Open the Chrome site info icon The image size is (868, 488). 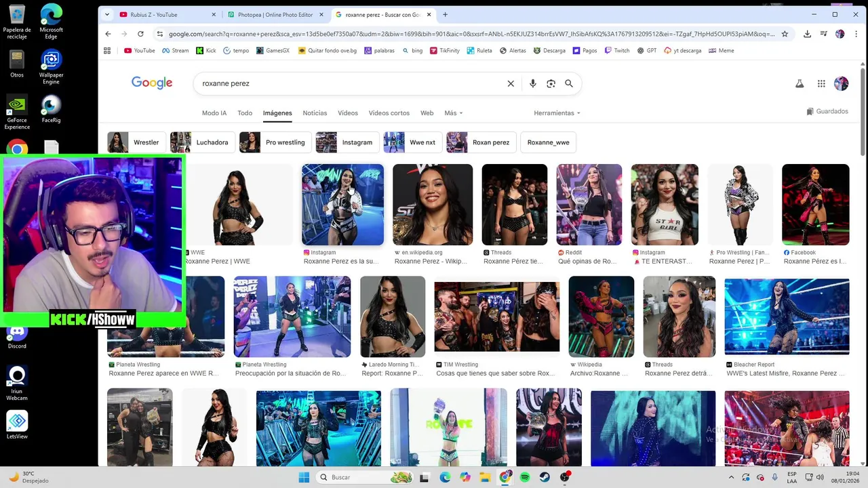coord(159,34)
